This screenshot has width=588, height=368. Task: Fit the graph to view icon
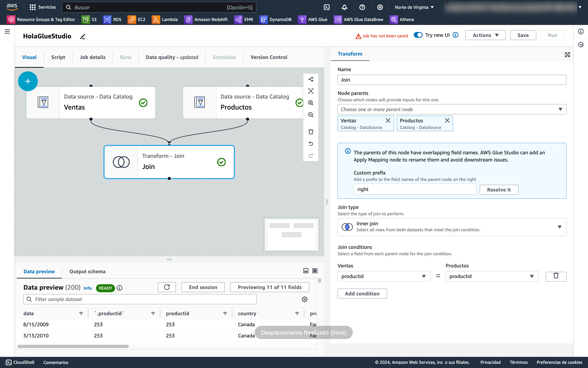click(311, 91)
